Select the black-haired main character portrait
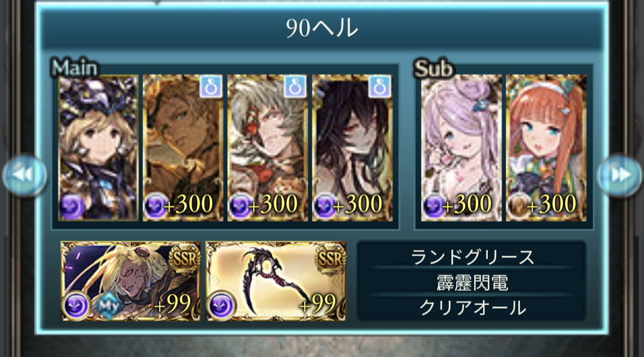644x357 pixels. (x=352, y=148)
